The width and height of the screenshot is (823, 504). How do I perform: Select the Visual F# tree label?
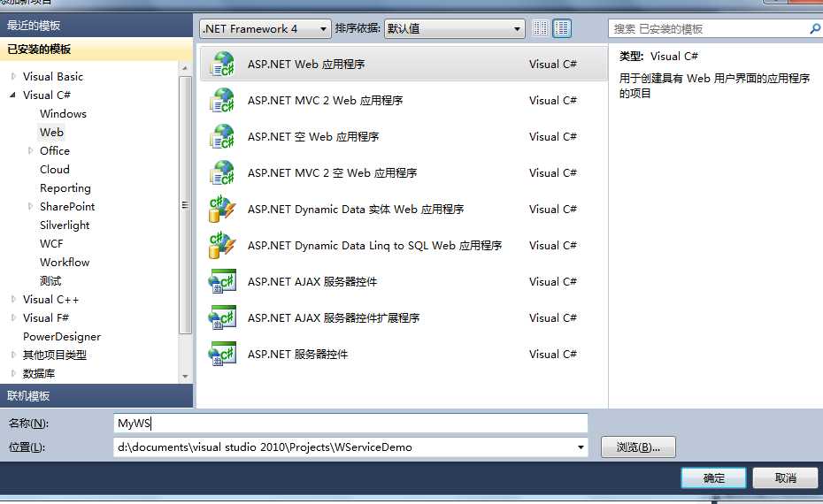coord(46,317)
